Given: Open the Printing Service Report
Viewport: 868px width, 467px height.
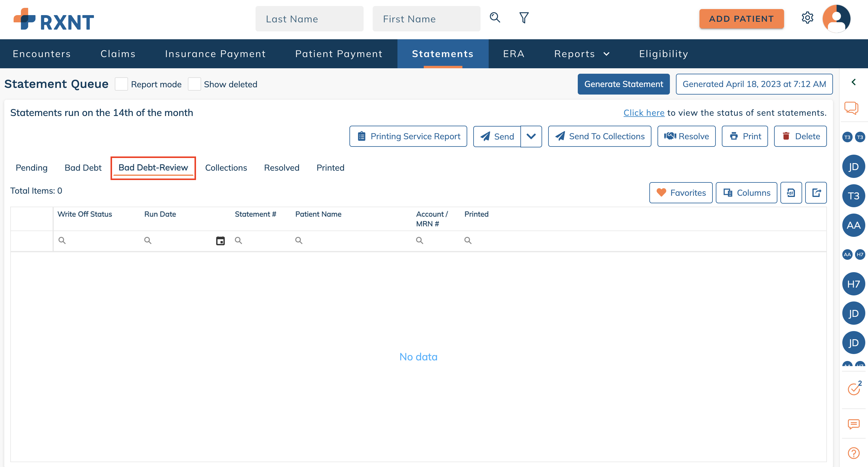Looking at the screenshot, I should tap(408, 137).
